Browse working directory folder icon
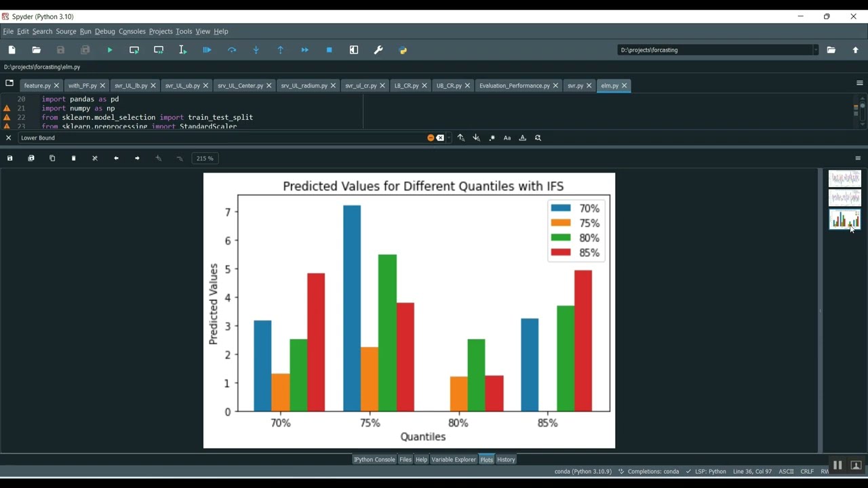The width and height of the screenshot is (868, 488). pyautogui.click(x=831, y=50)
